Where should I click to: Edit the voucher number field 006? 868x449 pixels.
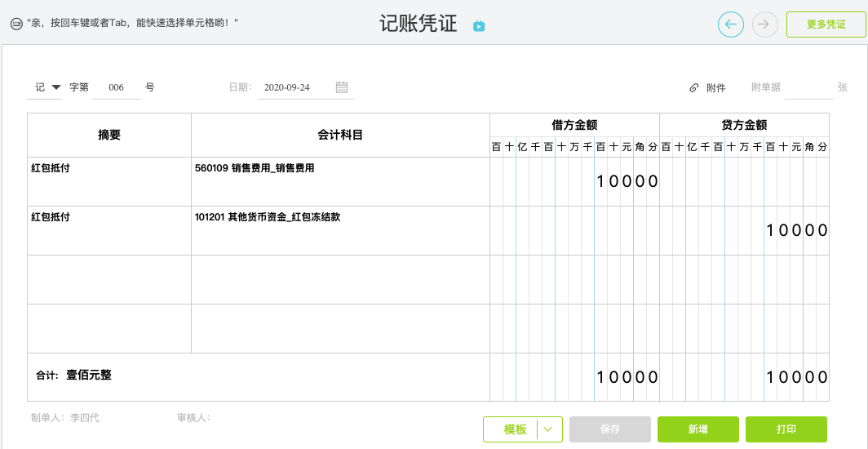[116, 87]
